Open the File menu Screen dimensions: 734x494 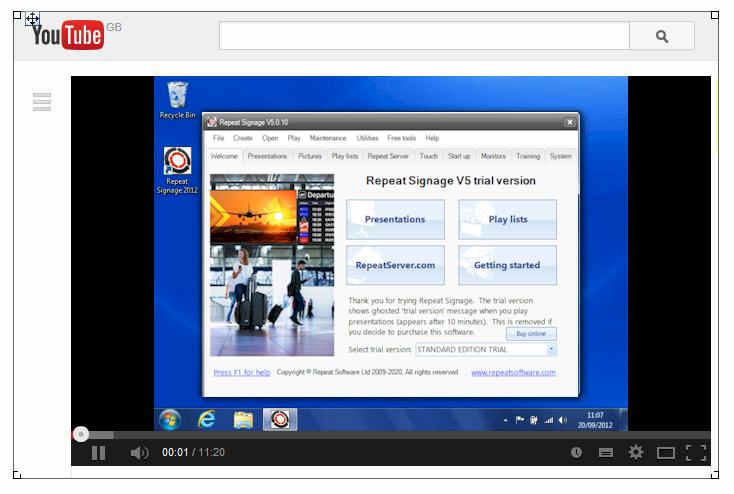point(218,138)
